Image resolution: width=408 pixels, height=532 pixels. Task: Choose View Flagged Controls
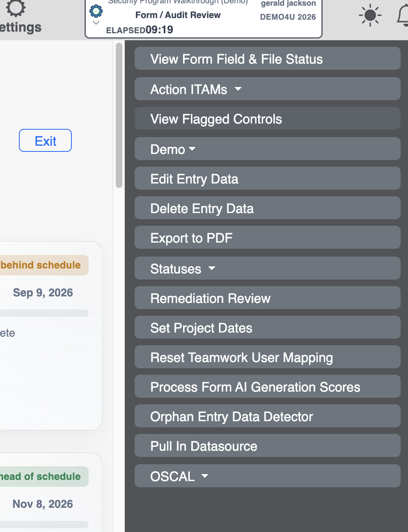(268, 119)
